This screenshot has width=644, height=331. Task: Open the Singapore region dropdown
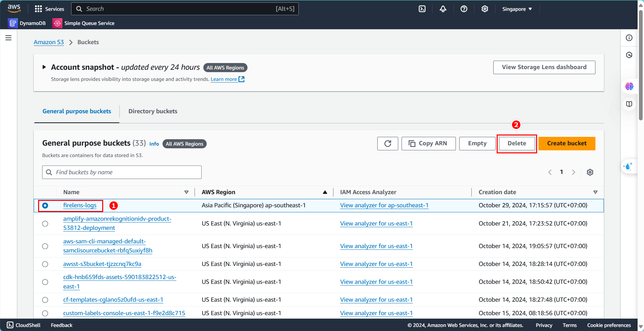coord(517,9)
